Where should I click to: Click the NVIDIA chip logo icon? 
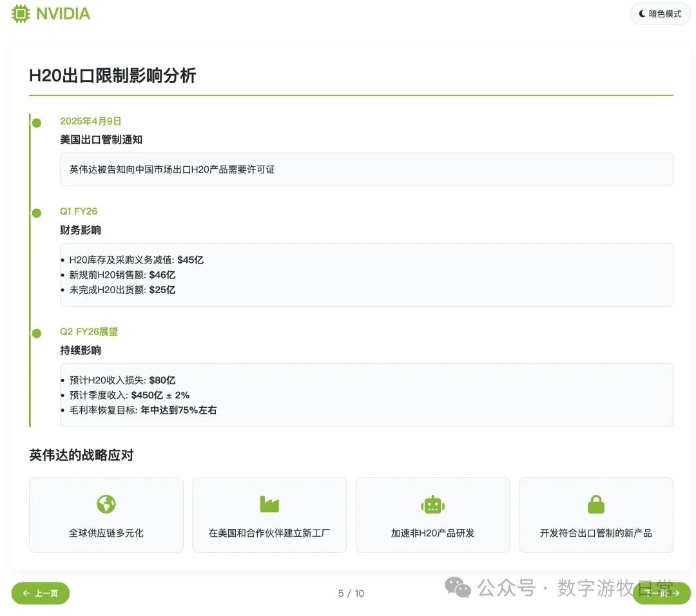coord(20,14)
